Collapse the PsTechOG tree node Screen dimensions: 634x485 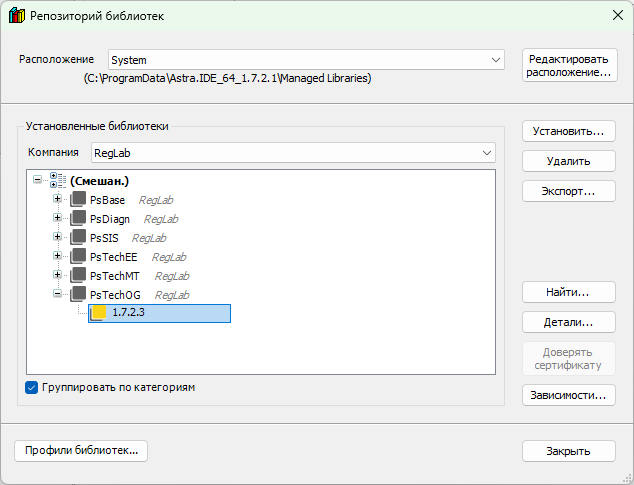pyautogui.click(x=57, y=295)
